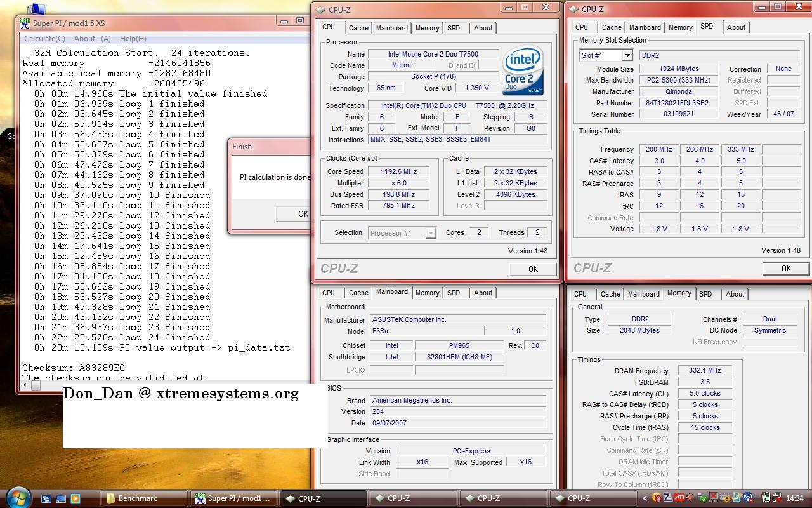Launch Windows Media Player from quick launch
Viewport: 812px width, 508px height.
[x=75, y=498]
